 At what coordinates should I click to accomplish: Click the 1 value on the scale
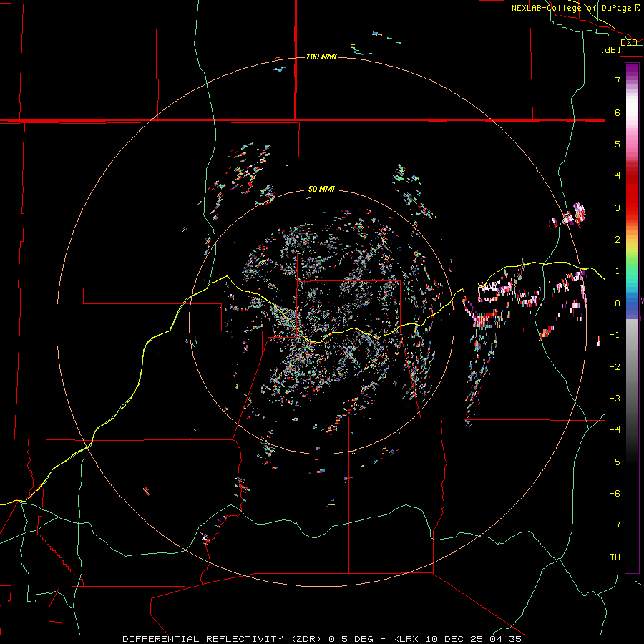(618, 270)
